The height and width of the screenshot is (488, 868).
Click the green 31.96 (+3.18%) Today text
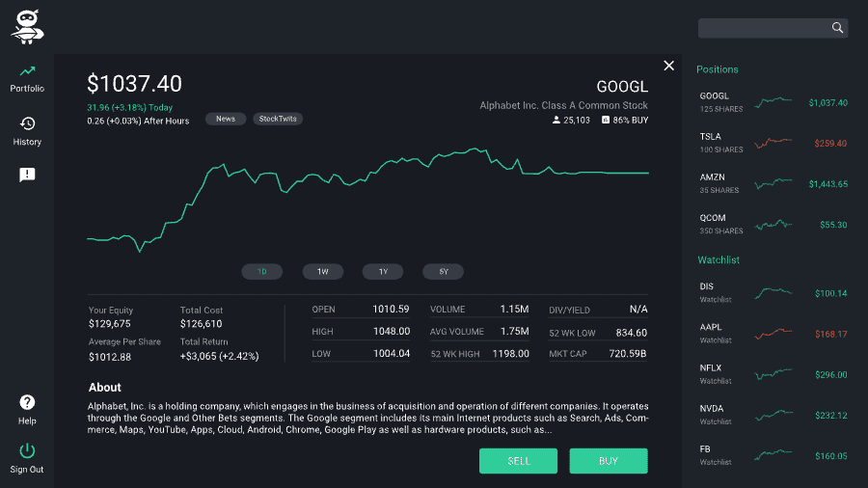point(129,107)
